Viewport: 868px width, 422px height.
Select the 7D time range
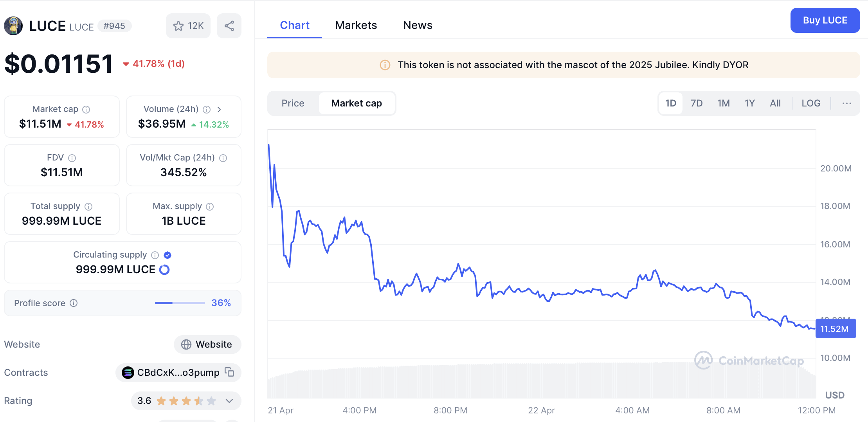pyautogui.click(x=697, y=103)
